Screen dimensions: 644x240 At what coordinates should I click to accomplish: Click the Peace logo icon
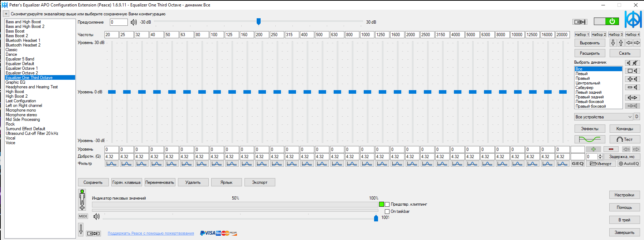coord(633,19)
